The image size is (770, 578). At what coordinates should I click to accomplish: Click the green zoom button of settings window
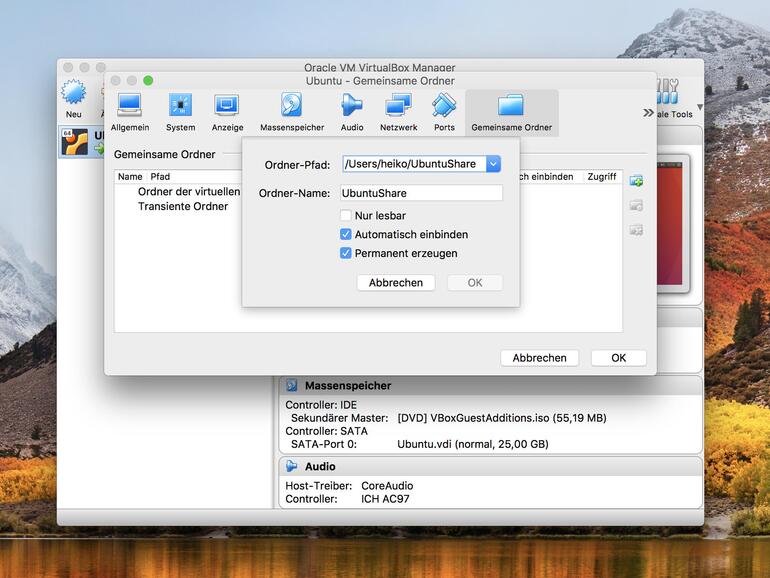click(148, 81)
